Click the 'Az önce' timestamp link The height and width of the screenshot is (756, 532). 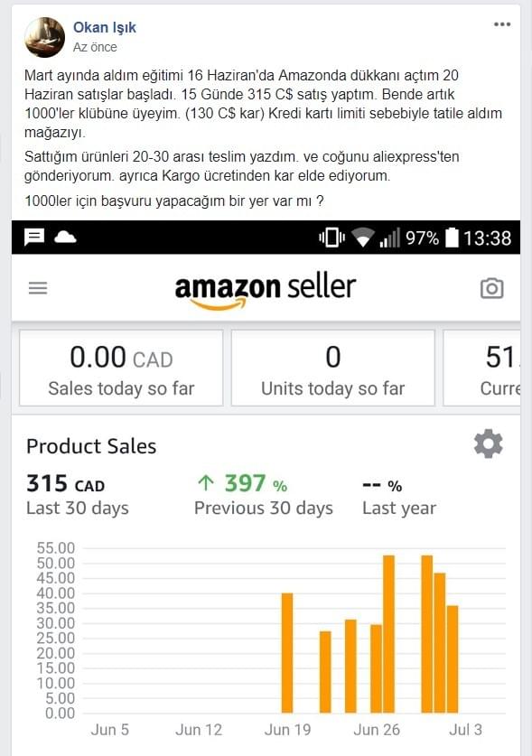(95, 47)
